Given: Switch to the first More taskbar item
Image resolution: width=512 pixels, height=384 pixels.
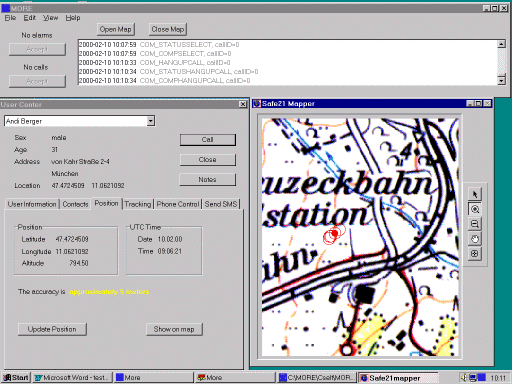Looking at the screenshot, I should pyautogui.click(x=154, y=378).
